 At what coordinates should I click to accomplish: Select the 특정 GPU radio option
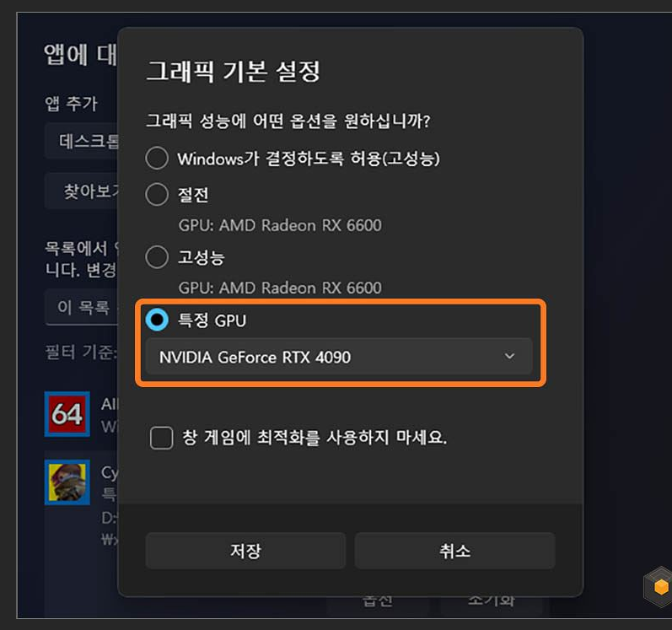157,320
